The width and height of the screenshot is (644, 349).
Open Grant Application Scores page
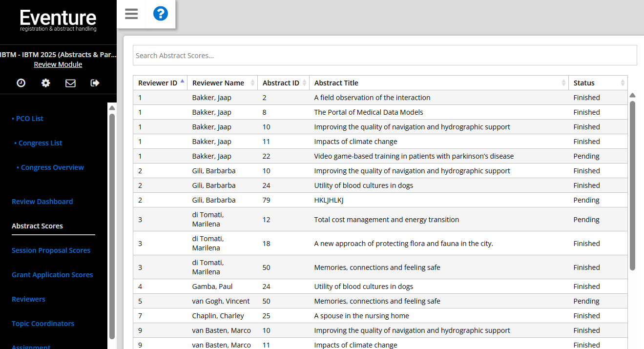52,275
